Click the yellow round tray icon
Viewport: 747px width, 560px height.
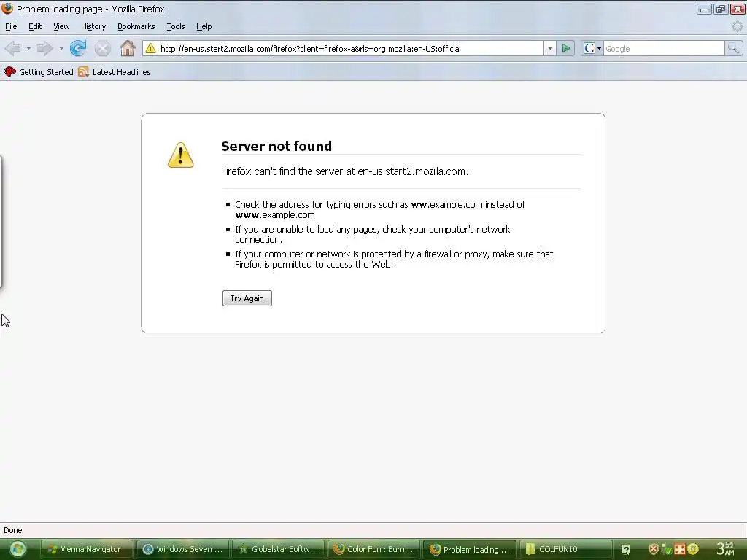point(693,549)
